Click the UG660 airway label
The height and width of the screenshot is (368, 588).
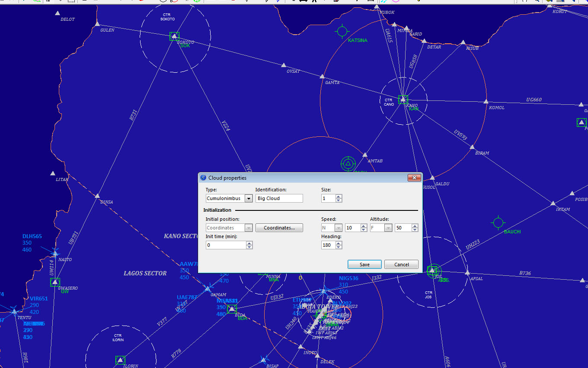(x=534, y=100)
